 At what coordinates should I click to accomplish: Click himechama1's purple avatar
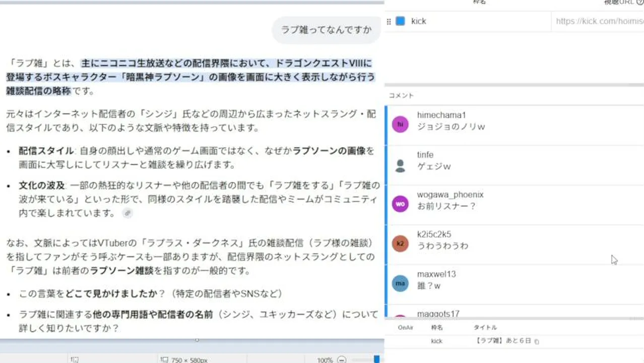(x=400, y=124)
